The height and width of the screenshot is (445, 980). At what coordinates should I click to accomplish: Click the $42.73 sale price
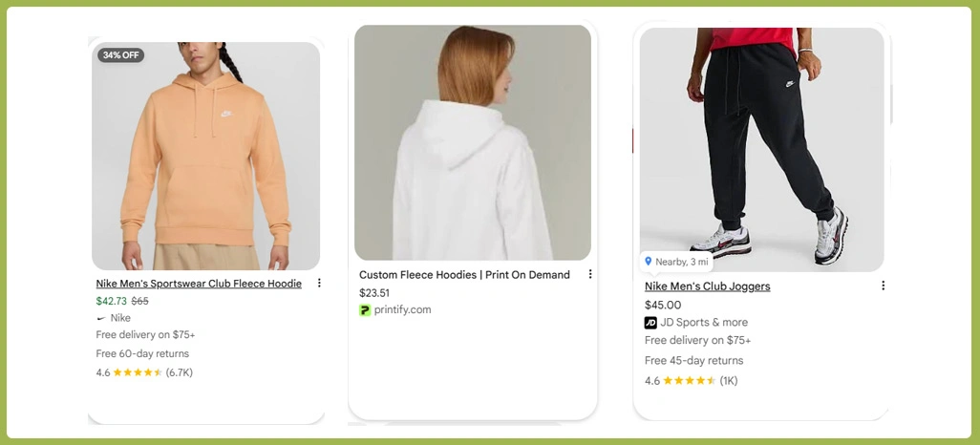[111, 301]
